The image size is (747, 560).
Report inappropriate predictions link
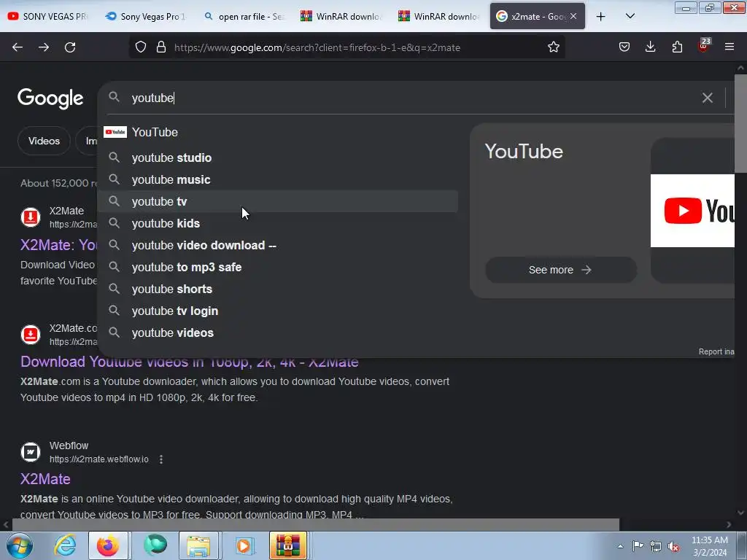716,351
